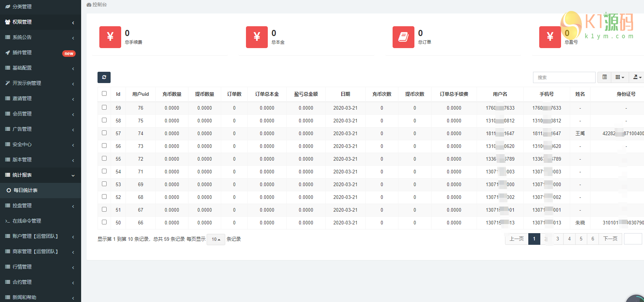This screenshot has width=644, height=302.
Task: Click the list icon beside 会员管理
Action: (x=8, y=114)
